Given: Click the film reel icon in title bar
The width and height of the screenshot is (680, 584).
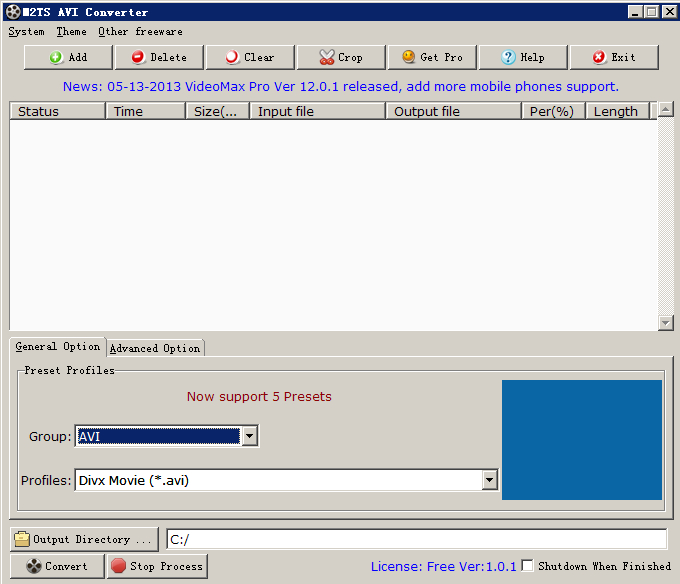Looking at the screenshot, I should click(13, 12).
